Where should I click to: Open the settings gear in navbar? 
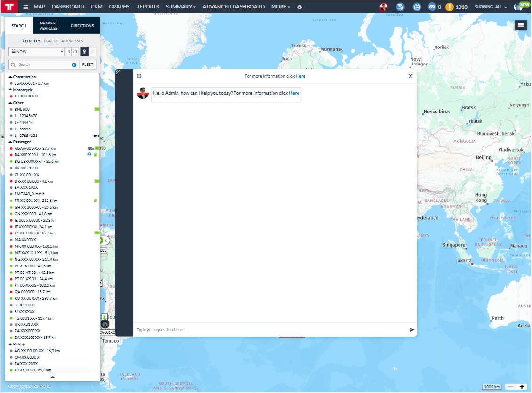pos(299,7)
